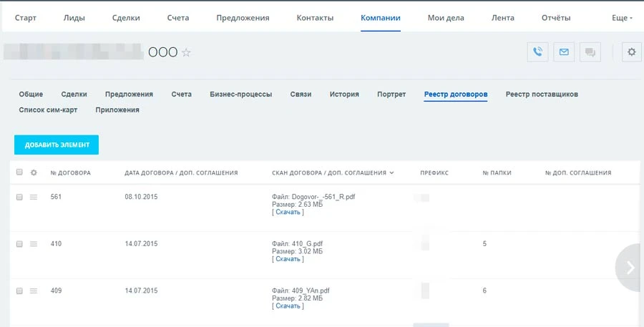Image resolution: width=644 pixels, height=327 pixels.
Task: Open Сделки in top navigation
Action: tap(126, 18)
